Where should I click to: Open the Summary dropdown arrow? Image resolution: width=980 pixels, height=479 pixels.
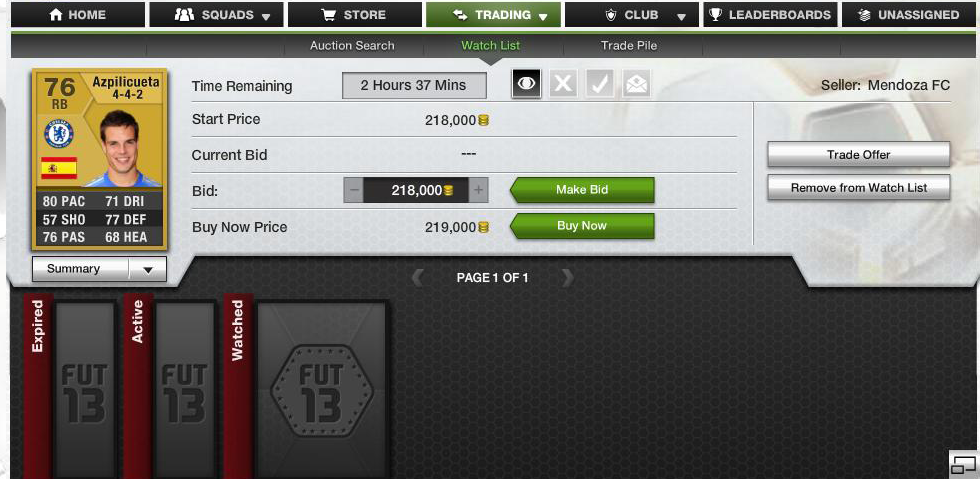tap(148, 270)
